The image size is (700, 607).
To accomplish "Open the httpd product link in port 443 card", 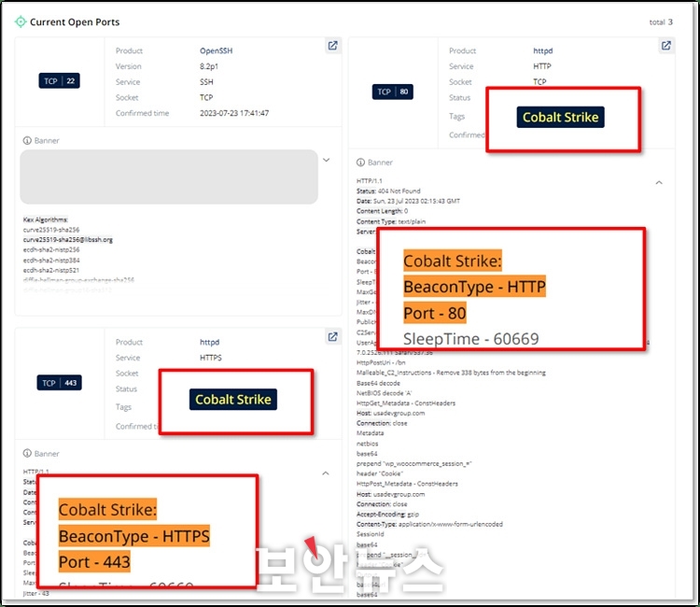I will pyautogui.click(x=209, y=342).
